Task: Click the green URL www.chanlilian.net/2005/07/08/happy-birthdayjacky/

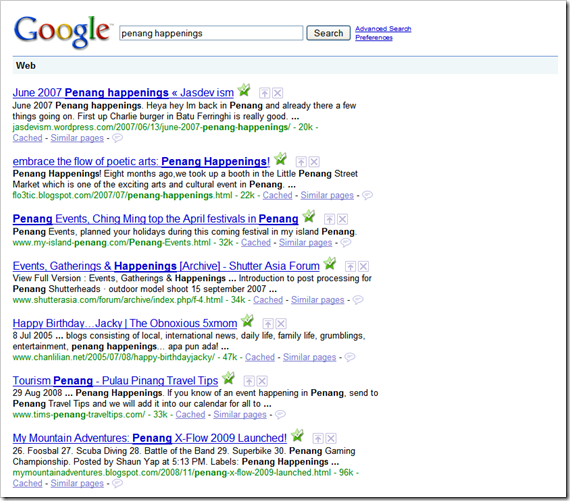Action: coord(114,357)
